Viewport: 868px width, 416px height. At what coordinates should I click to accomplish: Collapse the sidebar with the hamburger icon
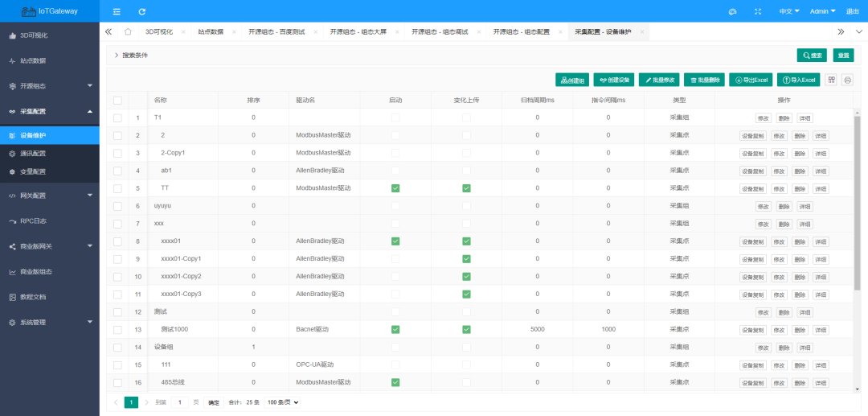pos(117,11)
